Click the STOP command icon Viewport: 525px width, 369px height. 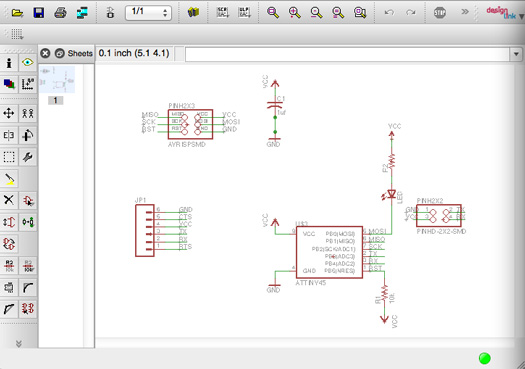coord(440,13)
